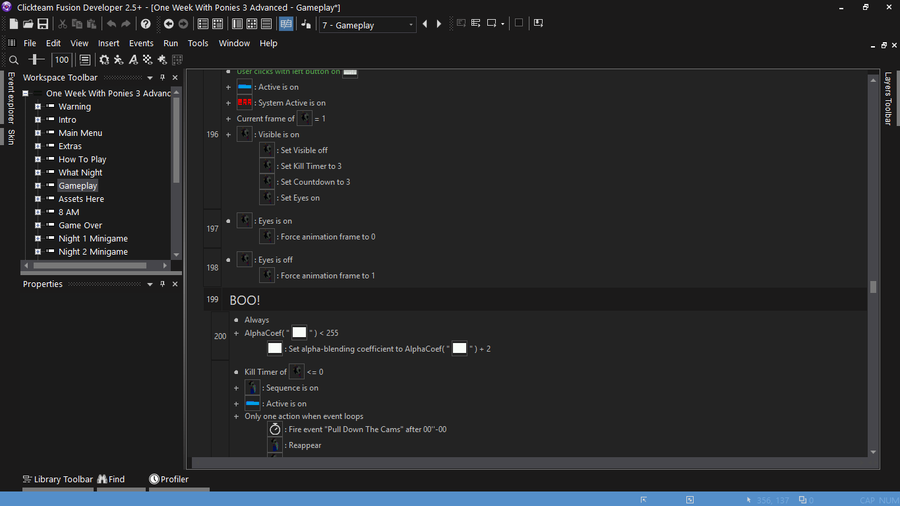This screenshot has height=506, width=900.
Task: Collapse the One Week With Ponies 3 root node
Action: tap(25, 93)
